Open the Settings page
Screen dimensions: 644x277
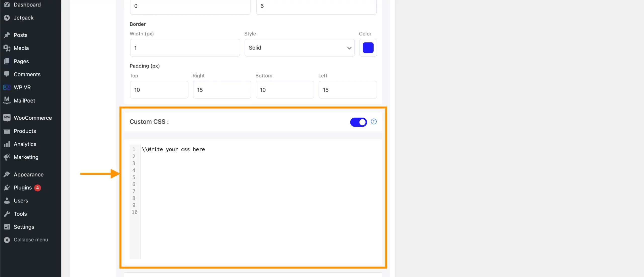tap(24, 226)
